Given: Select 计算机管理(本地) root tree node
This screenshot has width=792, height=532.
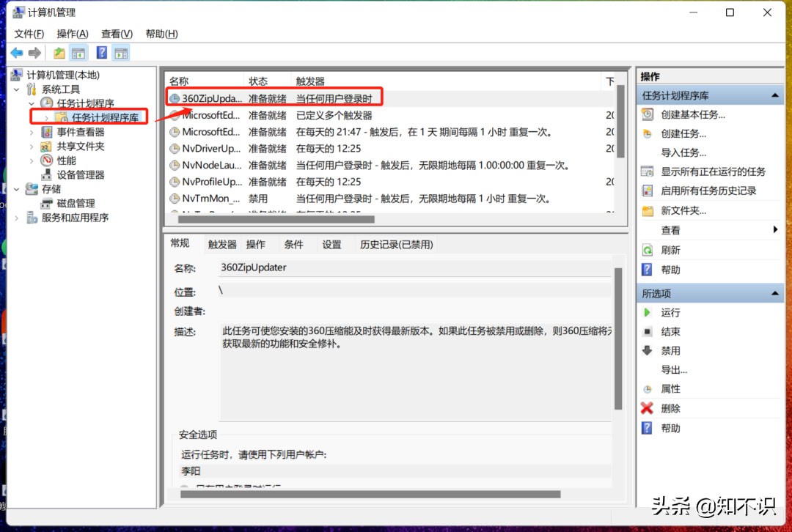Looking at the screenshot, I should pyautogui.click(x=63, y=75).
